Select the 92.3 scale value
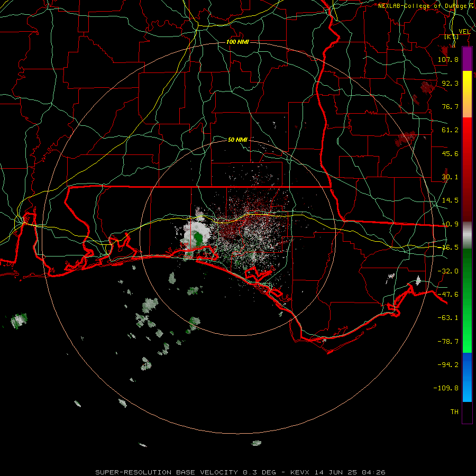The height and width of the screenshot is (476, 476). pos(450,83)
